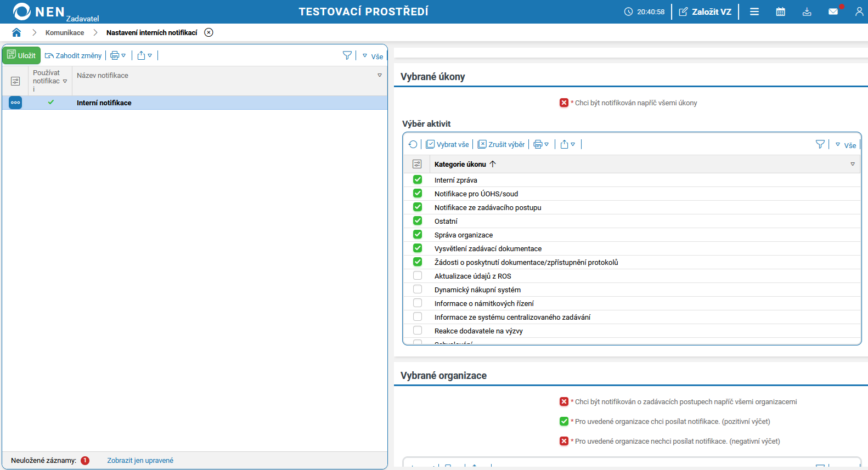Open the download icon in header
Image resolution: width=868 pixels, height=470 pixels.
click(x=807, y=12)
